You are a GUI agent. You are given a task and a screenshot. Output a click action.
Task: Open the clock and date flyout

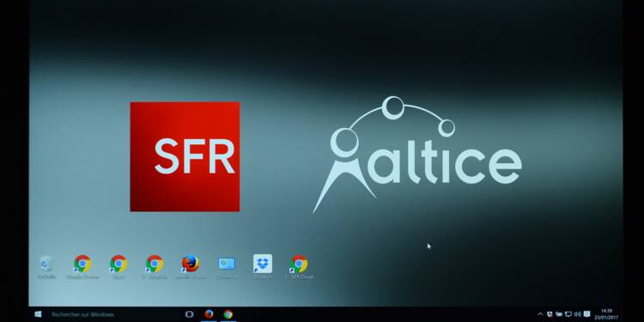[x=606, y=314]
